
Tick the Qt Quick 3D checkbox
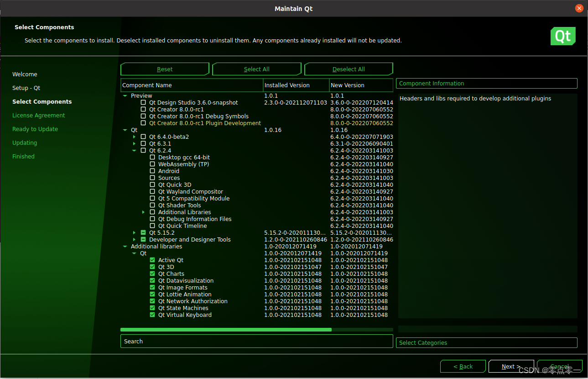pos(152,185)
